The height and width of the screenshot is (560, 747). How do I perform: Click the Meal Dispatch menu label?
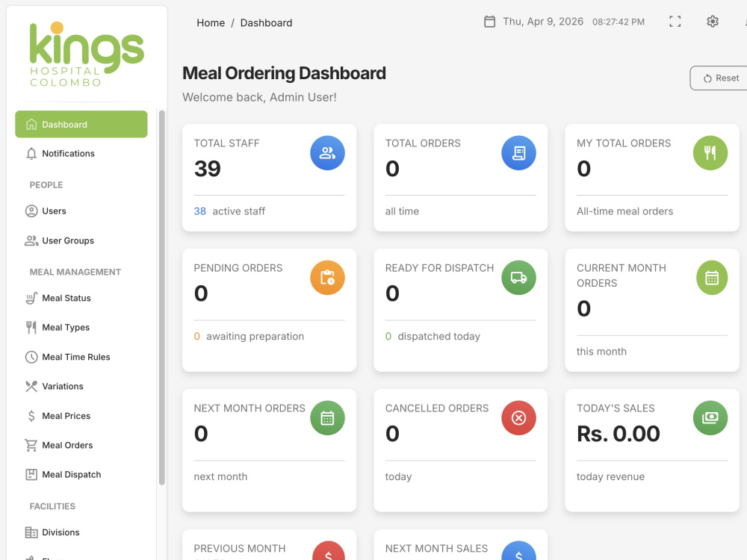coord(72,474)
